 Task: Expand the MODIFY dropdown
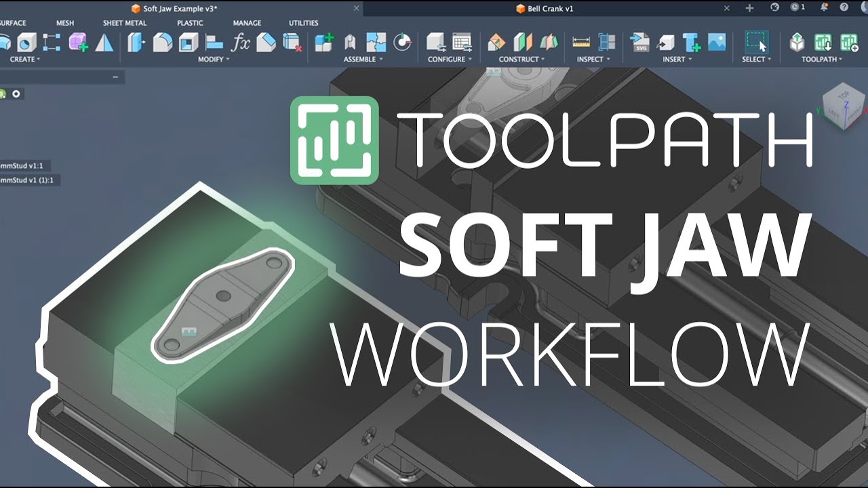[x=214, y=60]
